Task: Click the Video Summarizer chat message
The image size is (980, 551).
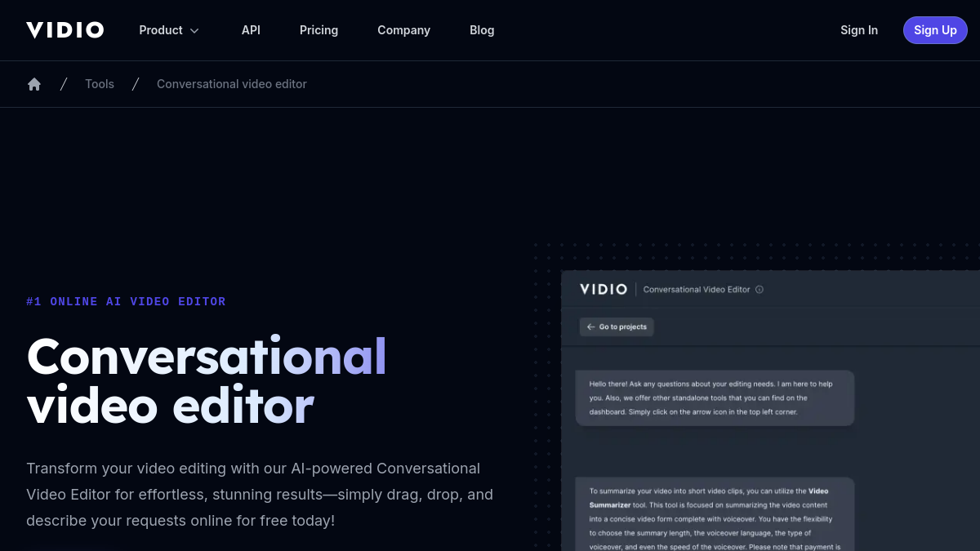Action: pyautogui.click(x=715, y=514)
